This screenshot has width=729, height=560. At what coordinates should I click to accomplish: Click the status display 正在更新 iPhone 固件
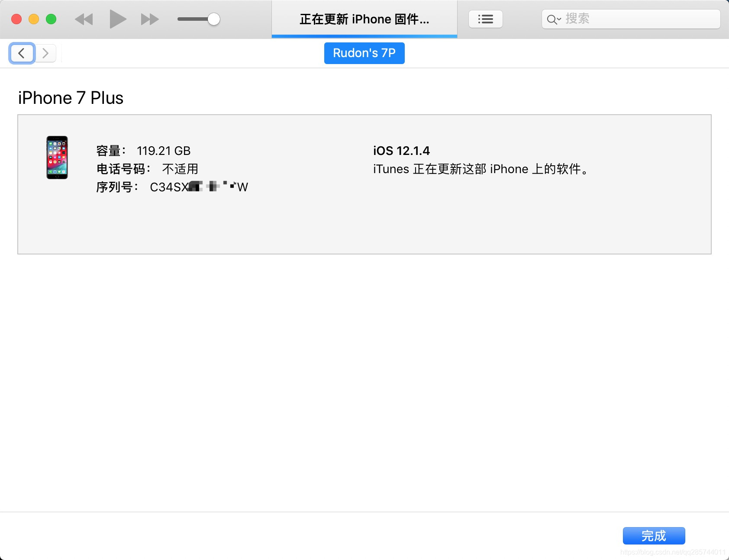point(364,19)
